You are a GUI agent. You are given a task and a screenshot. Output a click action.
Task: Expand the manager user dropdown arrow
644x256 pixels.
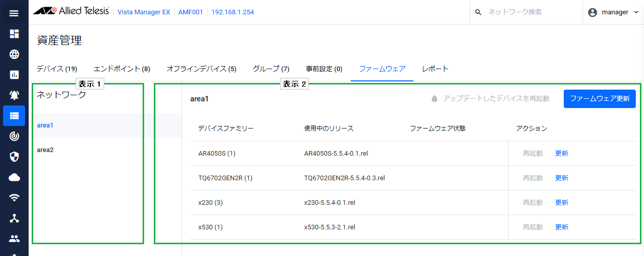[x=636, y=12]
